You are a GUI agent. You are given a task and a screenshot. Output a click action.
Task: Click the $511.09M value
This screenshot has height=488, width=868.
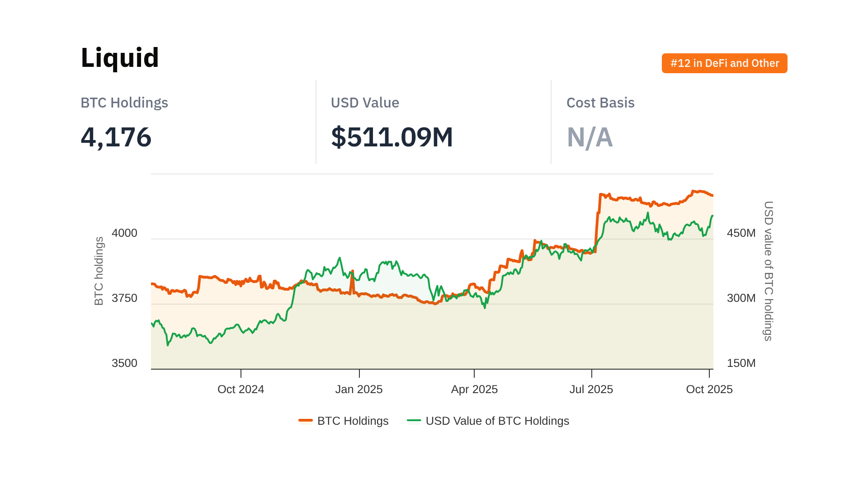392,137
